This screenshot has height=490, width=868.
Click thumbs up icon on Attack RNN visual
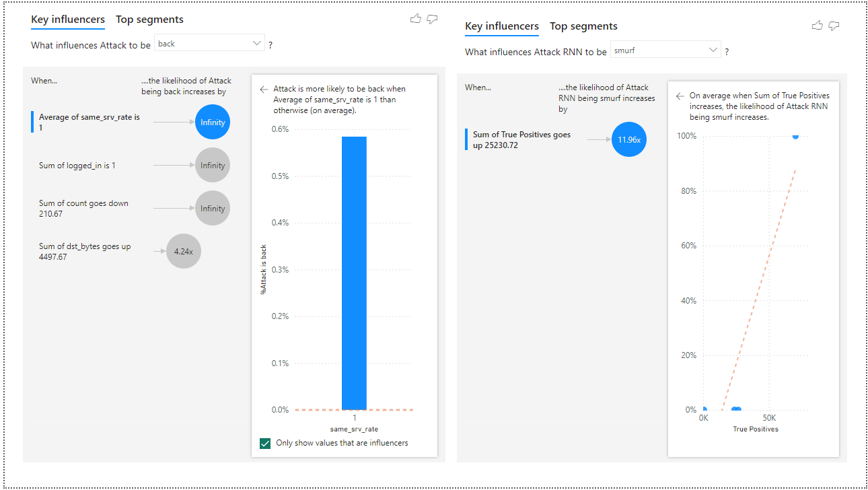click(818, 26)
